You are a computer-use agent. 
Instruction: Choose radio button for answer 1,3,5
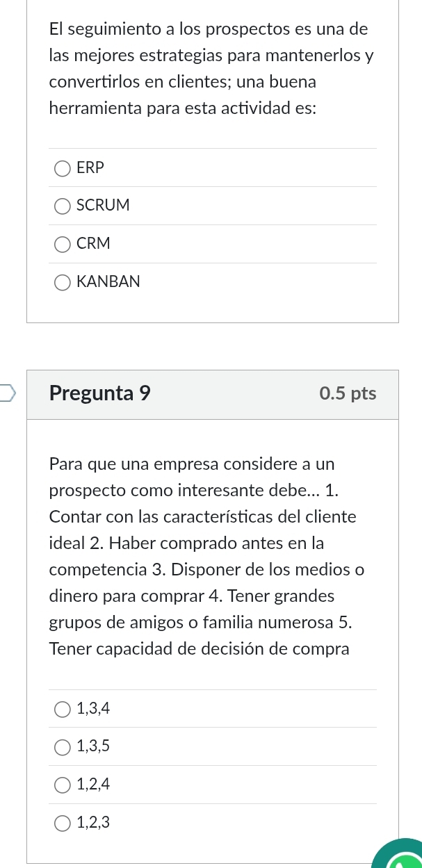63,747
